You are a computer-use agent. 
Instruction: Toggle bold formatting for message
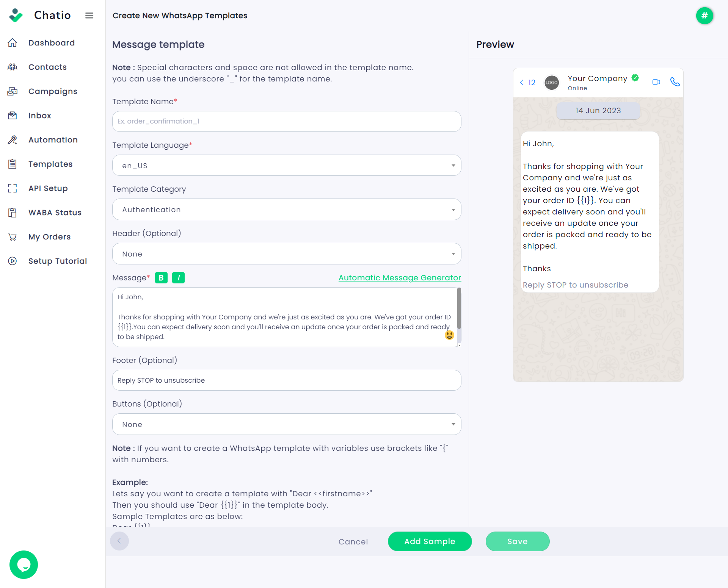pyautogui.click(x=161, y=278)
